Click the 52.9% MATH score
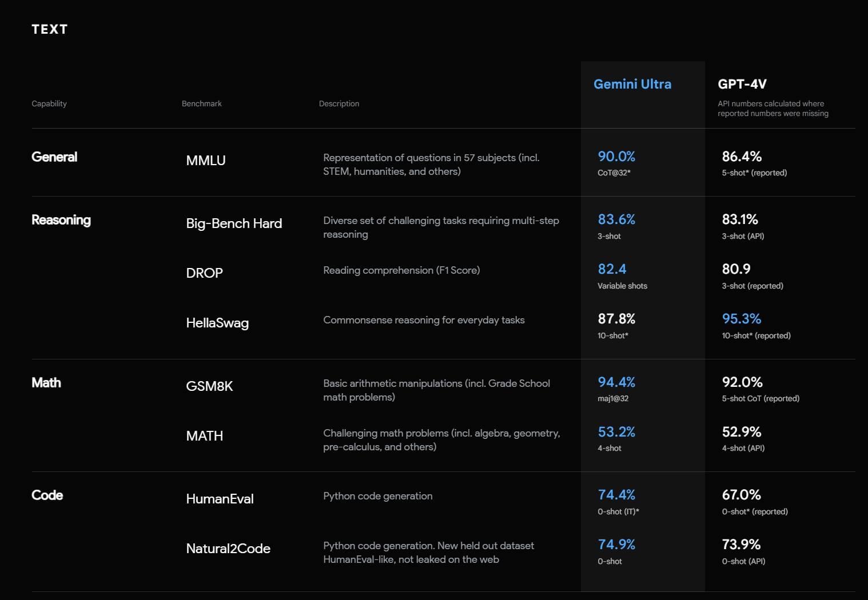The image size is (868, 600). click(x=742, y=432)
